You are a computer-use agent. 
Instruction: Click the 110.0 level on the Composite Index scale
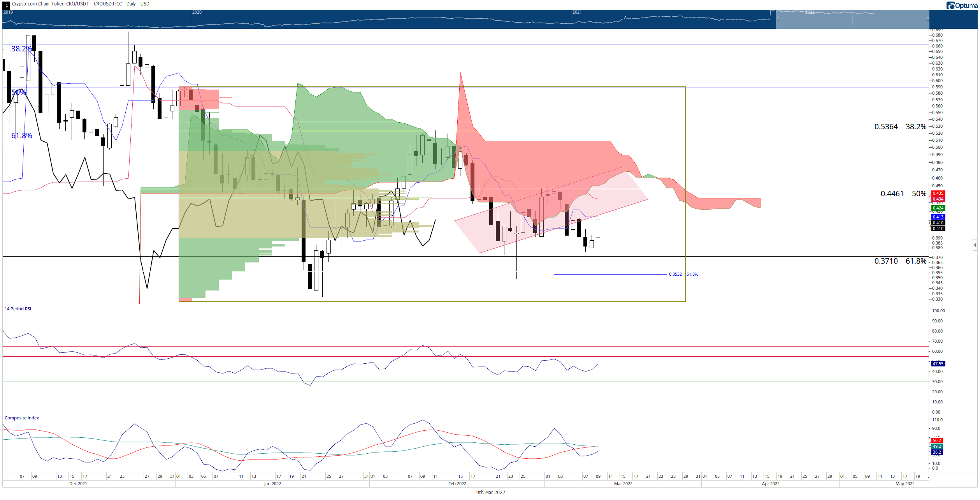(937, 420)
